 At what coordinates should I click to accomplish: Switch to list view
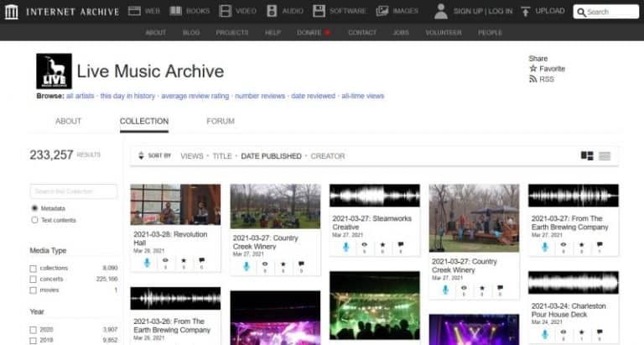[x=605, y=156]
